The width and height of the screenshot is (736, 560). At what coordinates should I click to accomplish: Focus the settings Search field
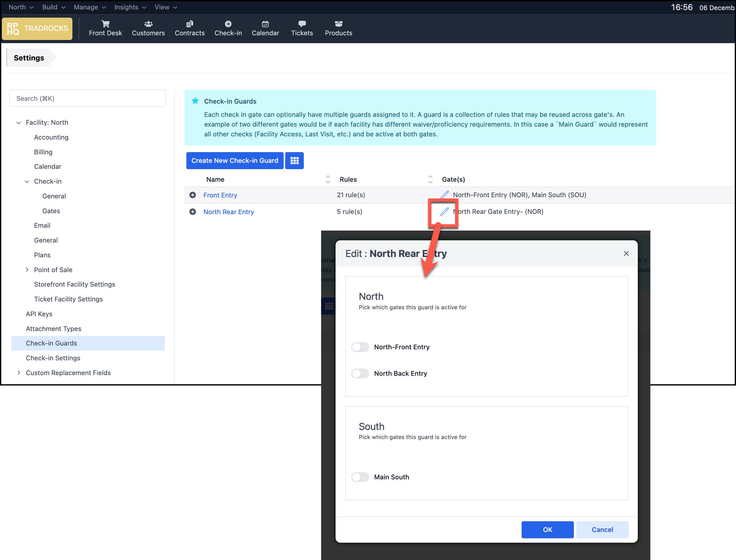(x=88, y=98)
